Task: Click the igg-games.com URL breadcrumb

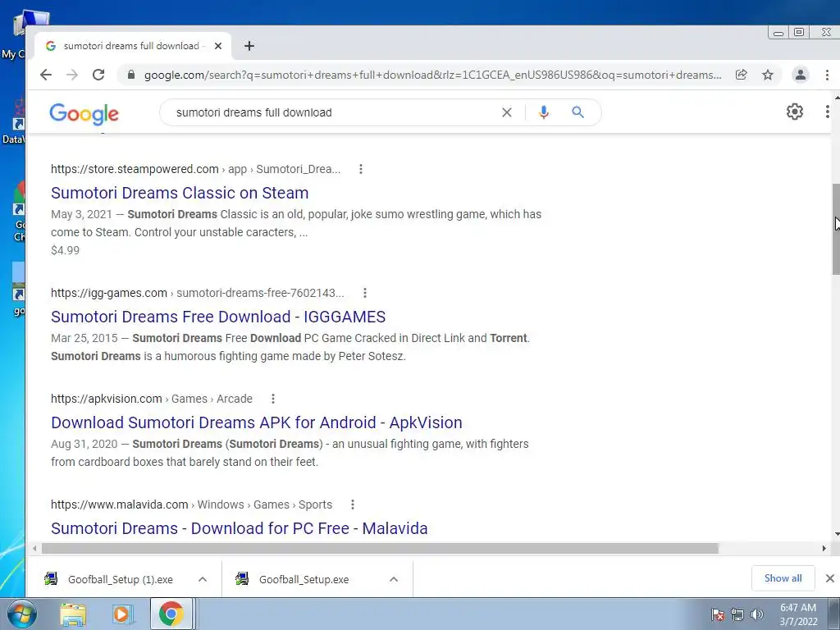Action: [197, 293]
